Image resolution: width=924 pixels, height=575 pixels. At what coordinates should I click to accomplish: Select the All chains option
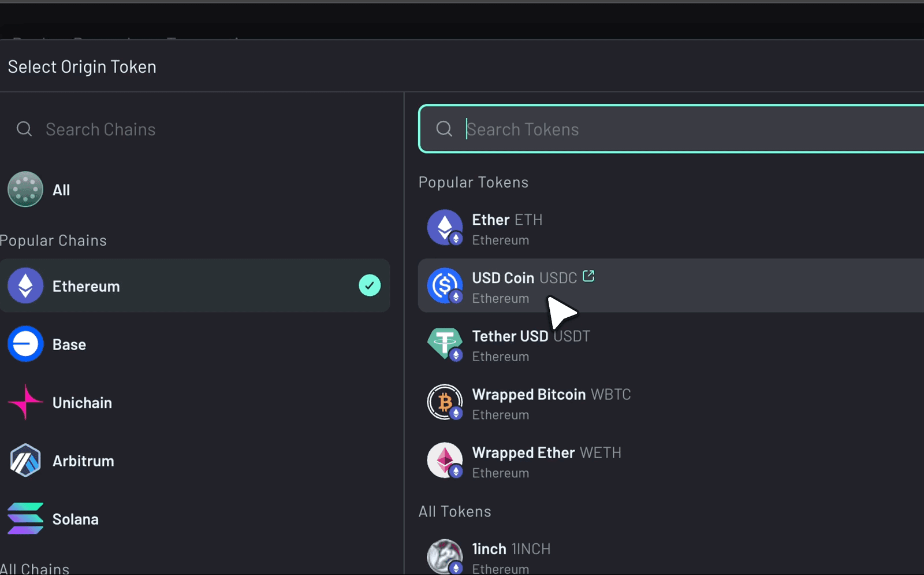[x=61, y=190]
